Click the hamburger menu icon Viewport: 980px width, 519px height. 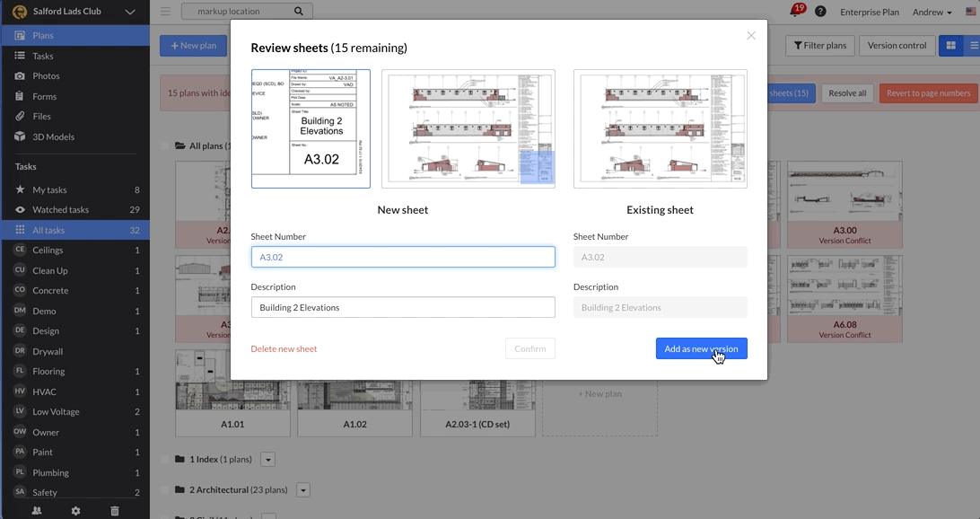[x=166, y=12]
